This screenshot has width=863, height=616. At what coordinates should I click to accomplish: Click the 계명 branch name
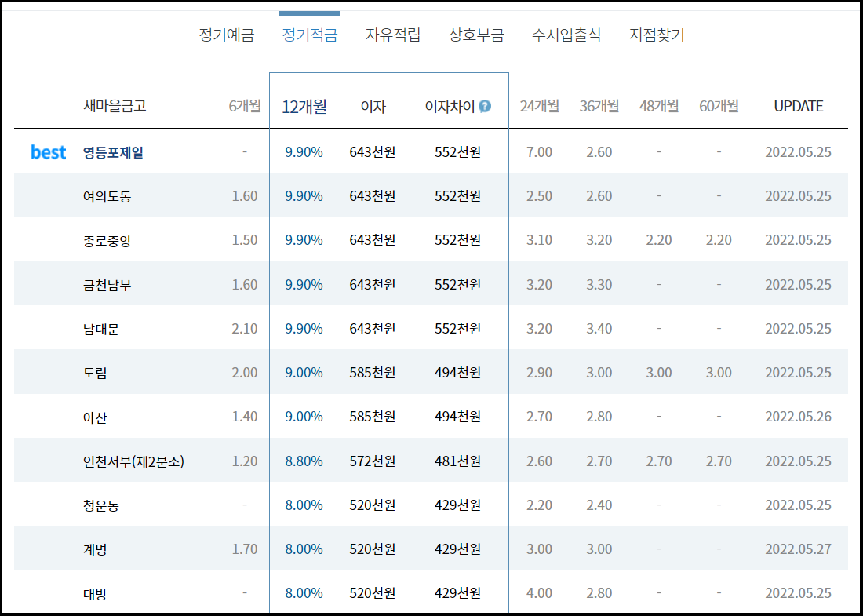95,549
